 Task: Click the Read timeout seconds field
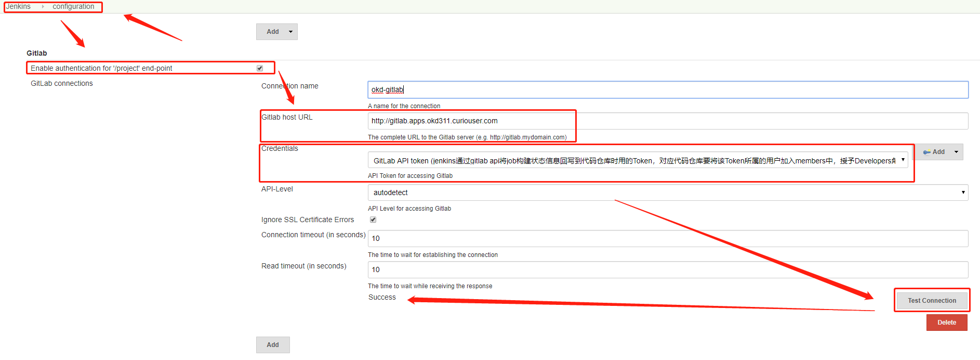[x=668, y=269]
